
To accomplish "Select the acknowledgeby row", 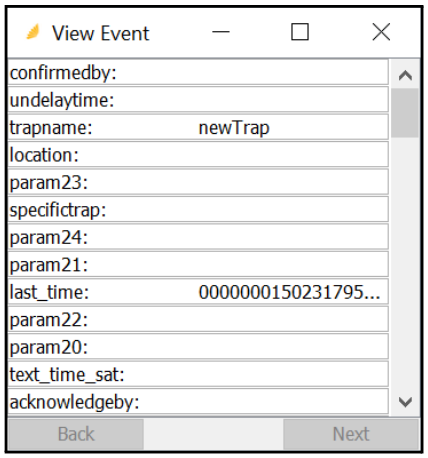I will pos(198,401).
